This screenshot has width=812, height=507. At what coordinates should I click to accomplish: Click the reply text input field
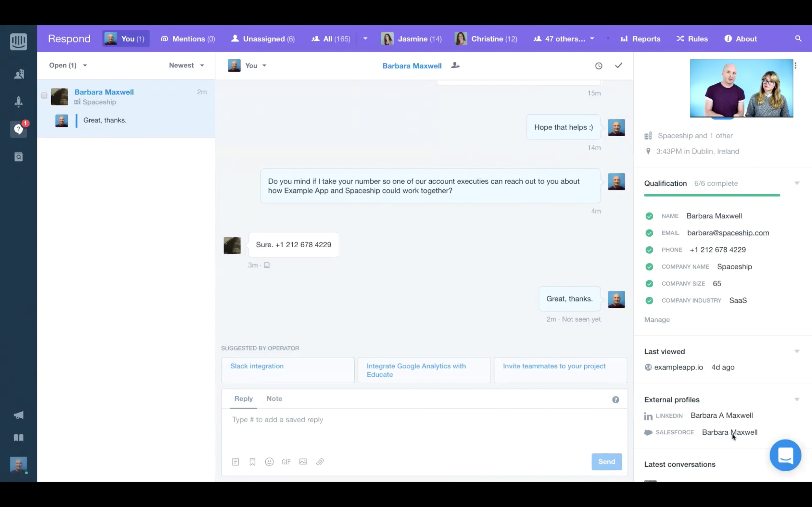coord(424,429)
